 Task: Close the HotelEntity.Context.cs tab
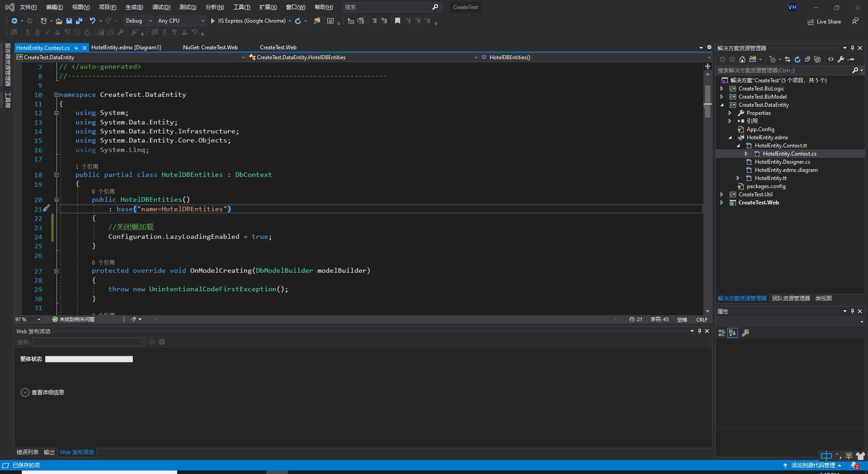tap(84, 48)
